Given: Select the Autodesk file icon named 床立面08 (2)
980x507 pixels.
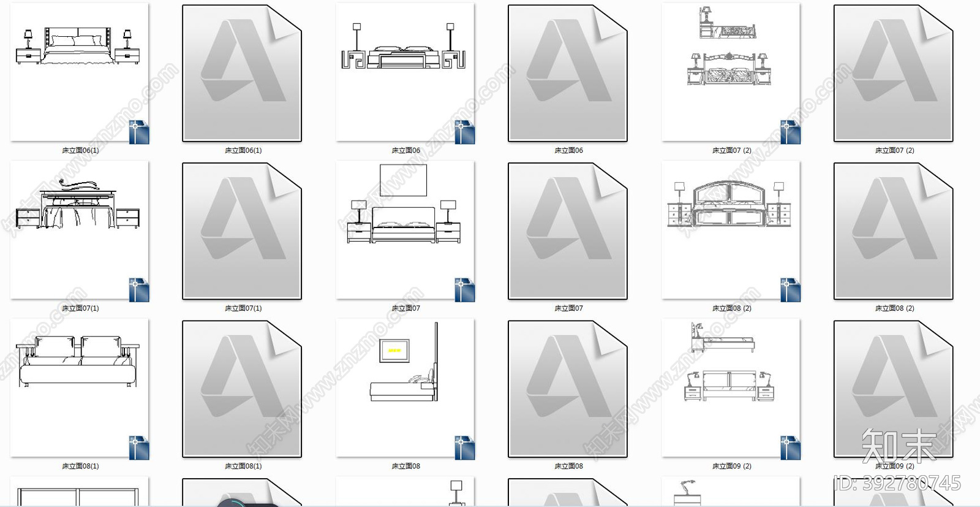Looking at the screenshot, I should point(894,231).
